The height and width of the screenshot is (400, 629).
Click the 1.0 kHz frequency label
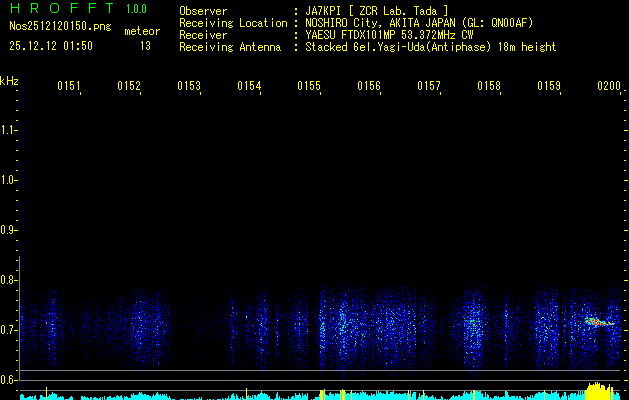[x=9, y=180]
